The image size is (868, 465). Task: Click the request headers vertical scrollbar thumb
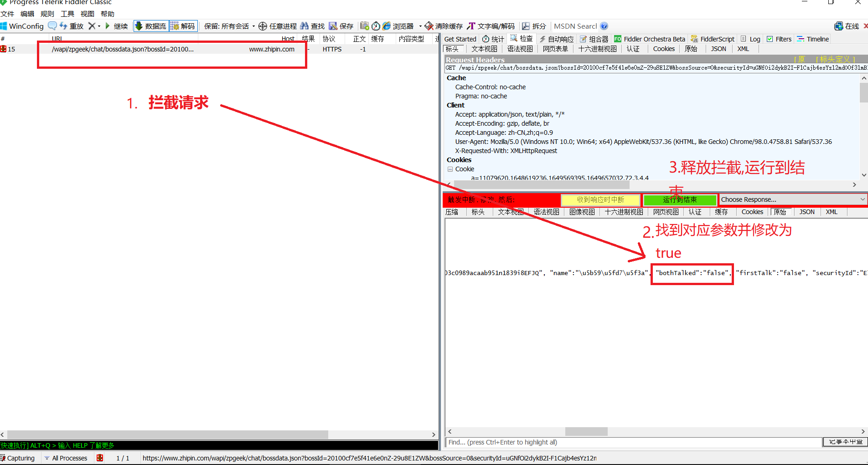(863, 92)
